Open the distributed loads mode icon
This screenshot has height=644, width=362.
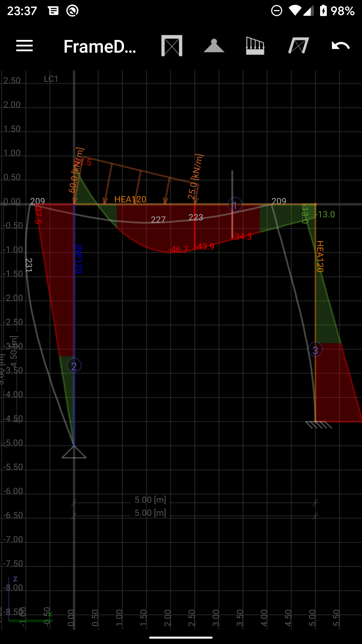[255, 46]
